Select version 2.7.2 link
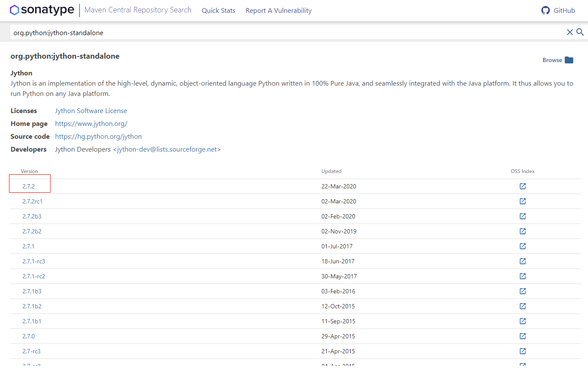This screenshot has height=370, width=588. point(28,186)
